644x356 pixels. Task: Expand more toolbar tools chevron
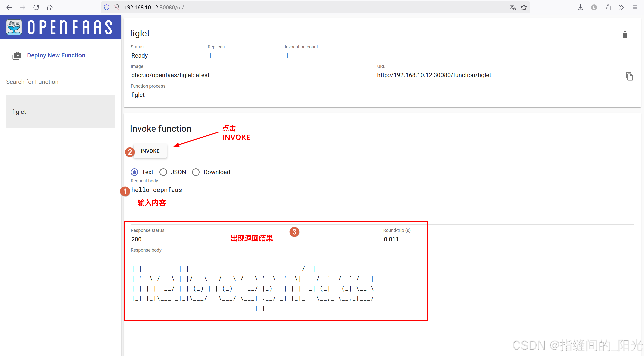pos(621,7)
